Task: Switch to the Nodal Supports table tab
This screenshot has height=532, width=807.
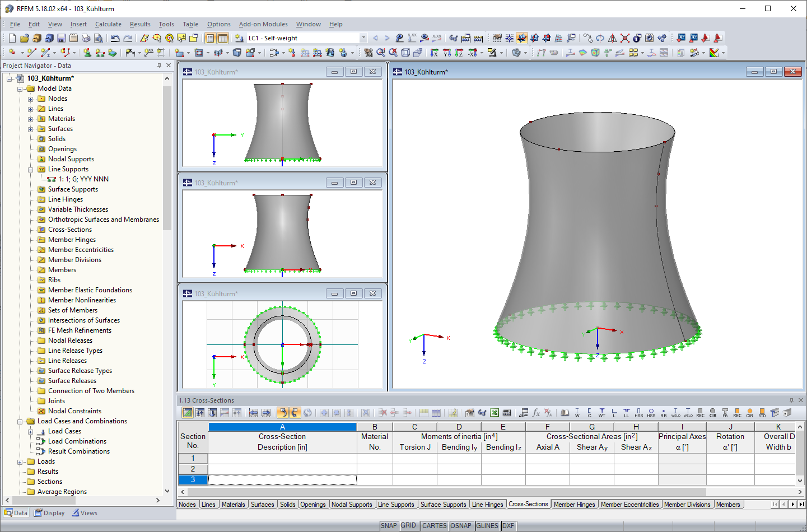Action: (x=352, y=505)
